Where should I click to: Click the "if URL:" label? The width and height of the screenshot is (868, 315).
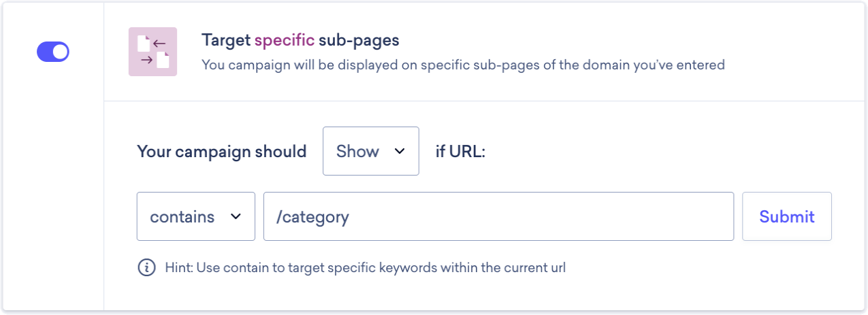tap(460, 151)
